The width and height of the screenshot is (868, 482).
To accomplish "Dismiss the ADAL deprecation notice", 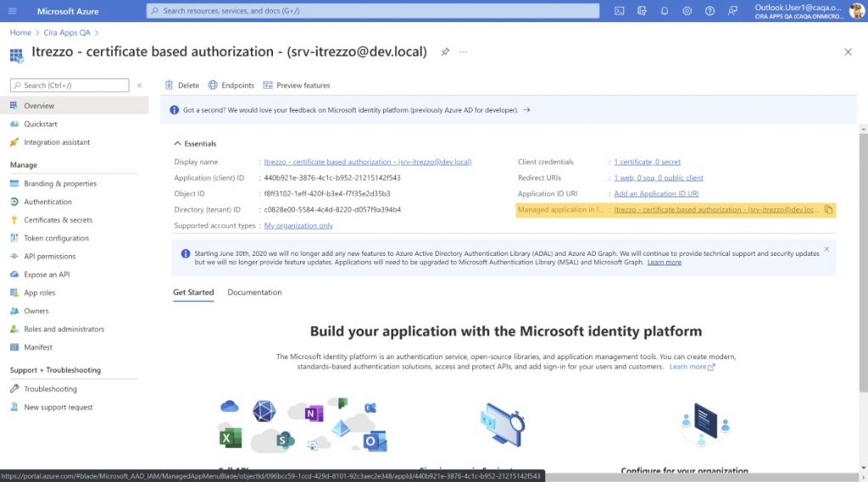I will point(826,250).
